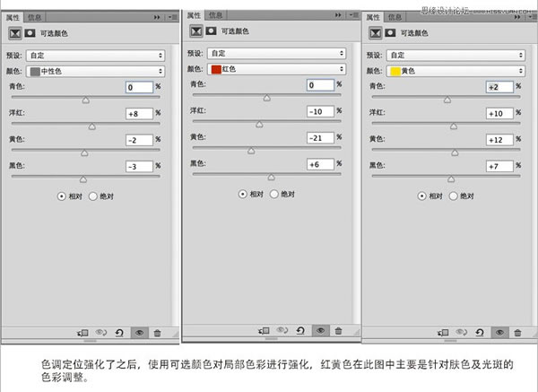Click the 黑色 value field showing +6
Image resolution: width=538 pixels, height=392 pixels.
pyautogui.click(x=320, y=164)
